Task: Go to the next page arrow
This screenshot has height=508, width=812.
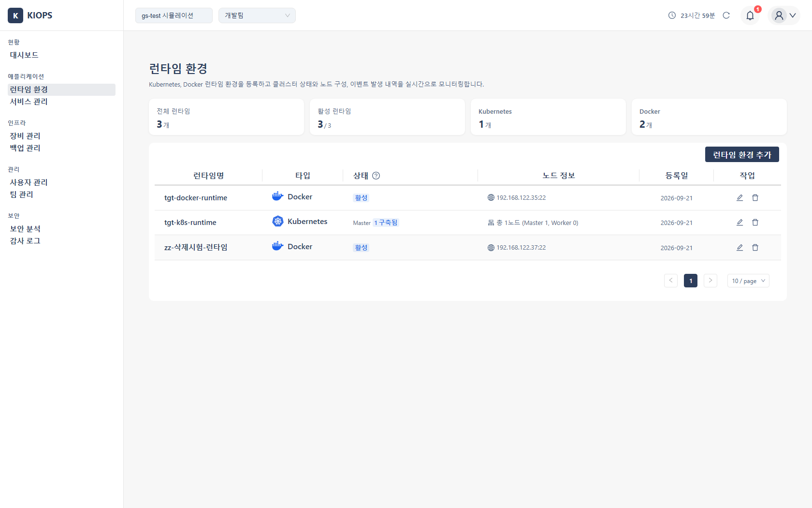Action: pyautogui.click(x=710, y=281)
